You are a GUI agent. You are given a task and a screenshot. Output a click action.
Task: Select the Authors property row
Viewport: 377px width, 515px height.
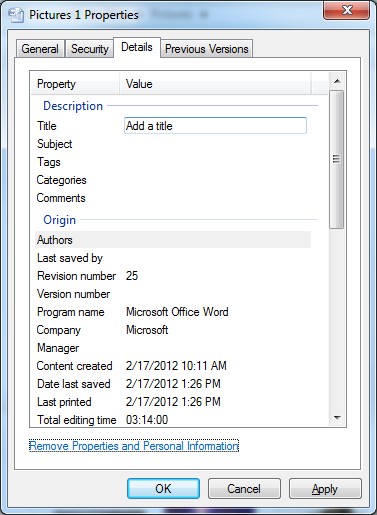[173, 240]
